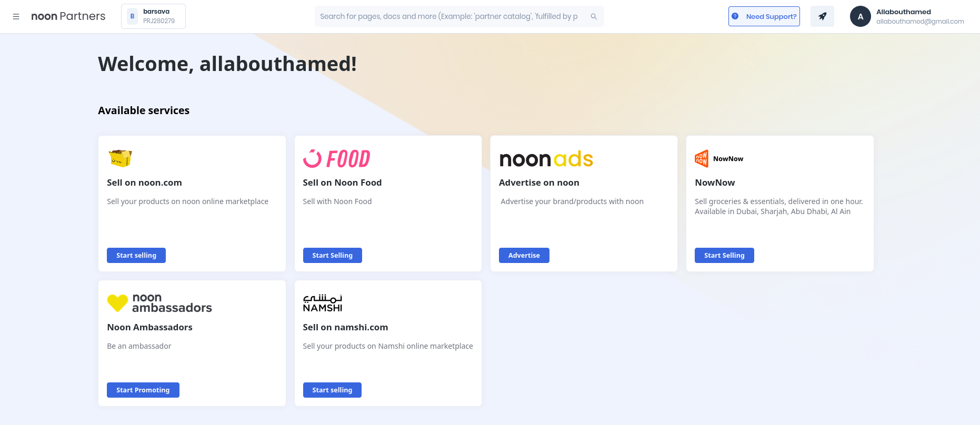980x425 pixels.
Task: Click the search magnifier icon
Action: click(594, 16)
